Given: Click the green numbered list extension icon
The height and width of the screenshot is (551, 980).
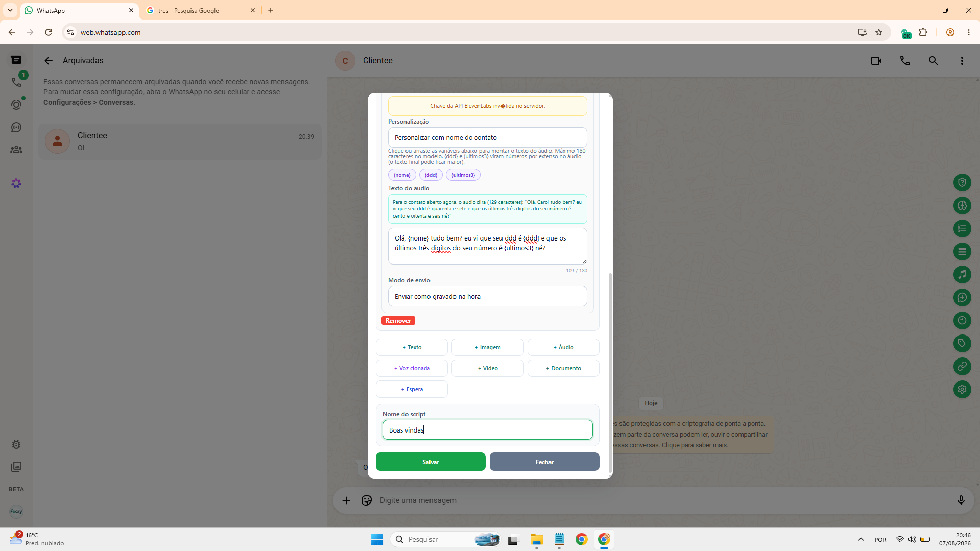Looking at the screenshot, I should pyautogui.click(x=962, y=228).
